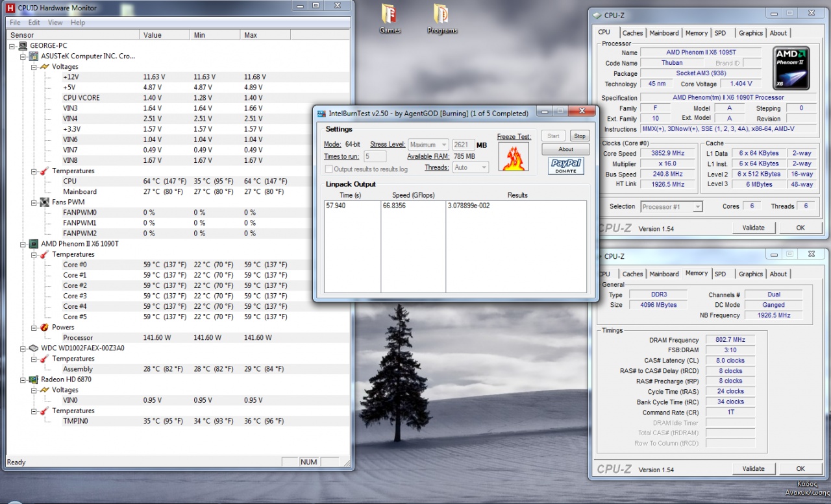Click the AMD Phenom II logo

pos(791,67)
